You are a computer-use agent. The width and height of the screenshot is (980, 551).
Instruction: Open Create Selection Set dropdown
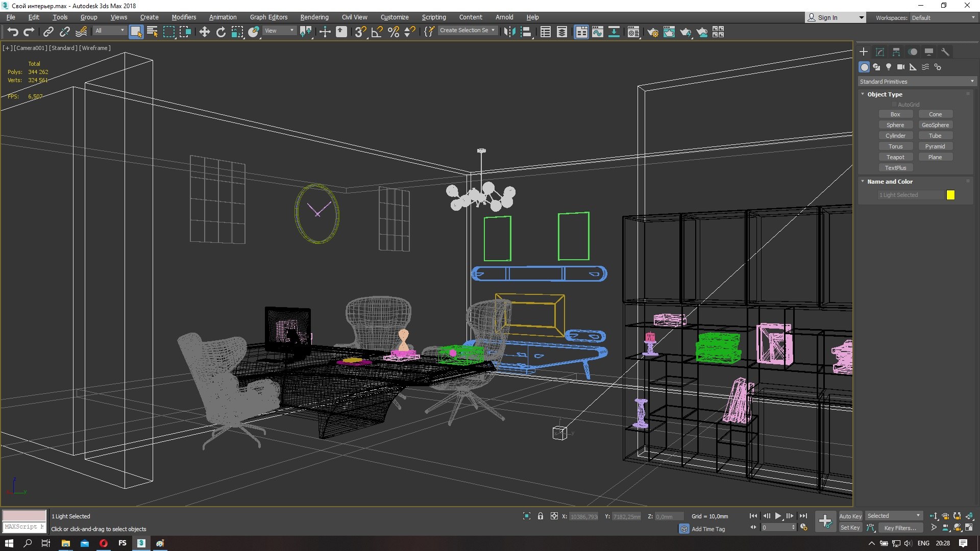[x=467, y=31]
